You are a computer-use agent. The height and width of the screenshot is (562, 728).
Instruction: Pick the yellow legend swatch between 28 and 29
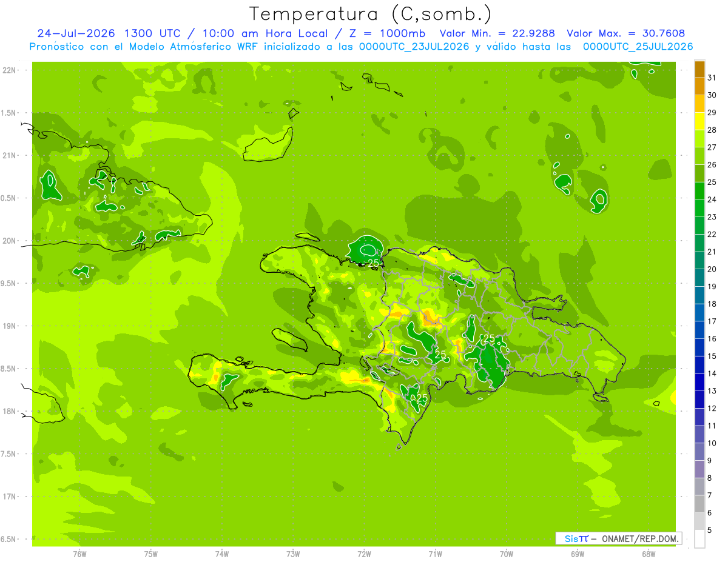tap(699, 121)
